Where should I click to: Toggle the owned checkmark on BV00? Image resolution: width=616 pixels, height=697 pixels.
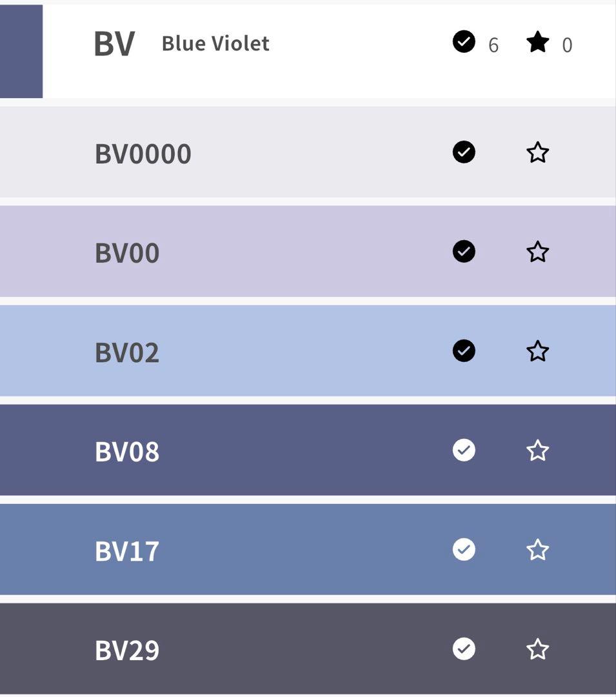[x=464, y=251]
